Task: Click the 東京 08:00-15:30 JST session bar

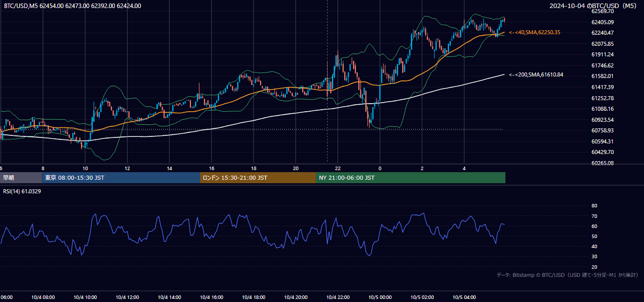Action: point(121,178)
